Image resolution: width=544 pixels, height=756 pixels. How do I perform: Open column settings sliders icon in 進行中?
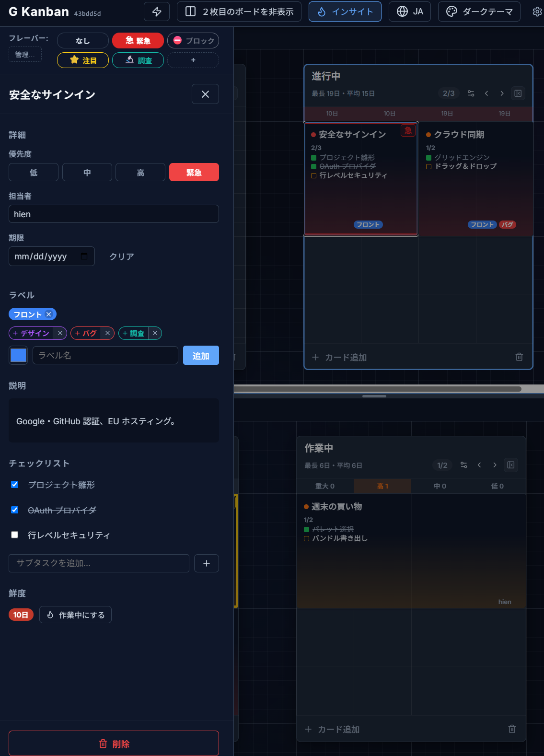point(471,93)
